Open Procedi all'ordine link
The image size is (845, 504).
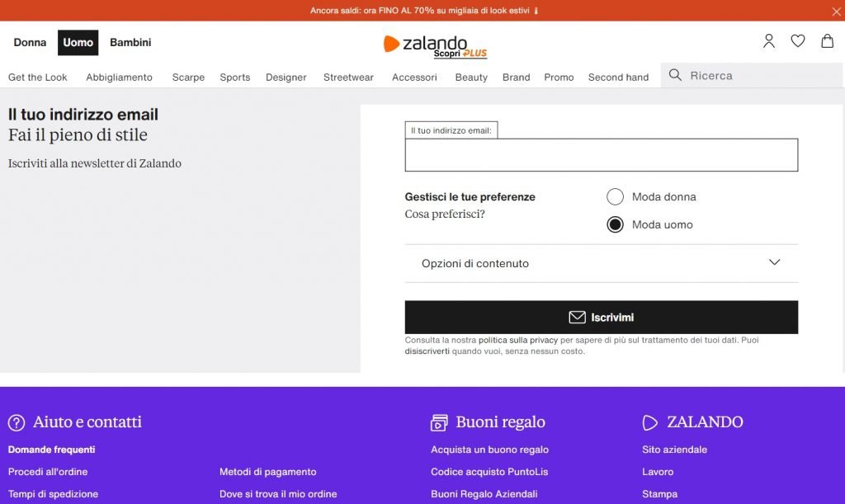tap(48, 472)
